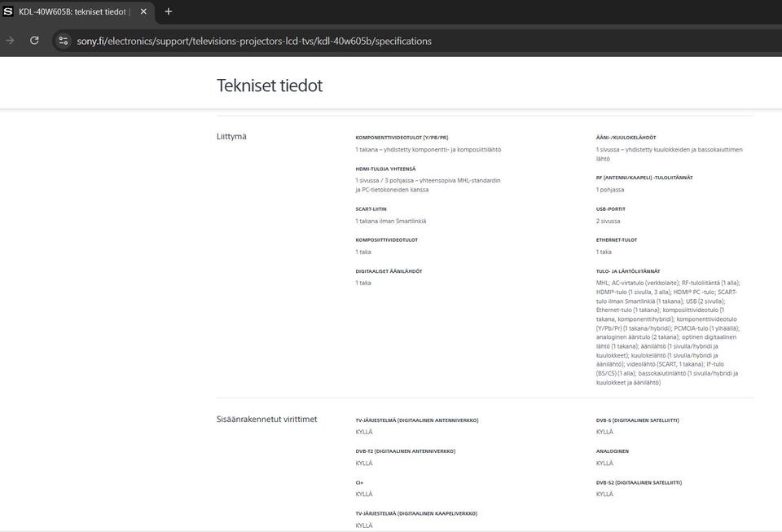
Task: Click DIGITAALISET ÄÄNILÄHDÖT label
Action: (x=389, y=271)
